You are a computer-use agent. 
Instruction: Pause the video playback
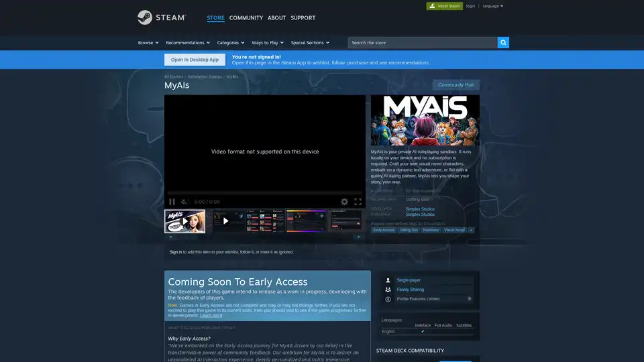point(172,202)
